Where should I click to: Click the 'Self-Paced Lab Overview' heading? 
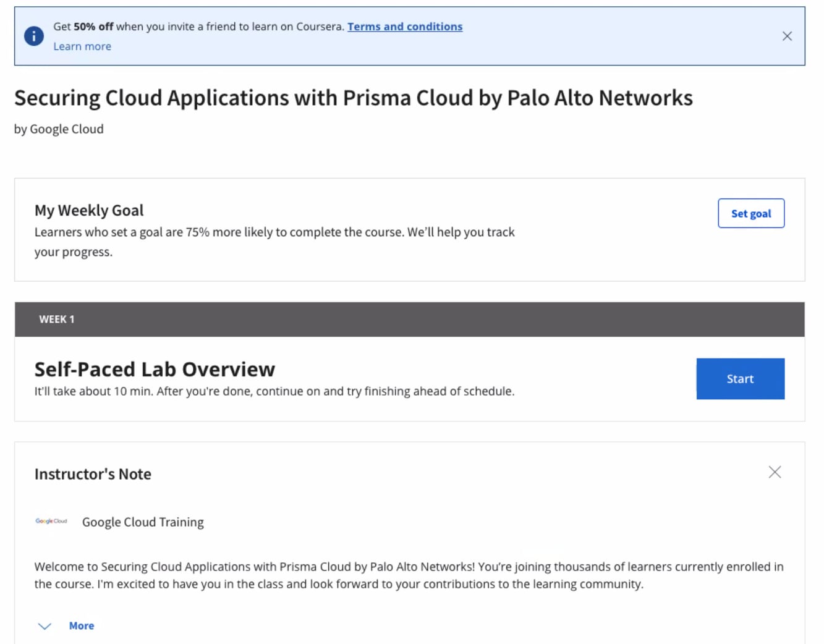[155, 369]
